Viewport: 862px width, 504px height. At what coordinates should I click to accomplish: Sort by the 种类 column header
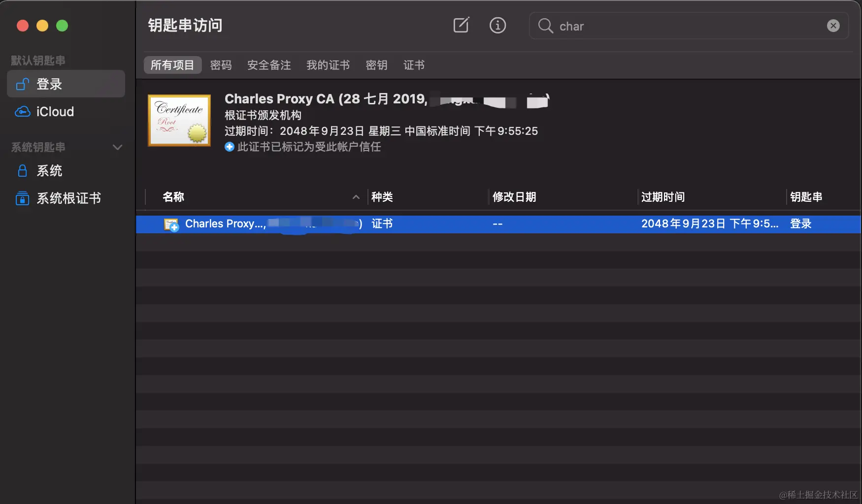click(x=382, y=197)
